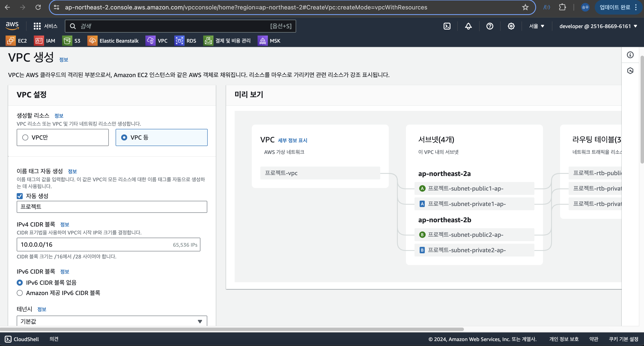Select the "VPC만" radio option

(25, 137)
